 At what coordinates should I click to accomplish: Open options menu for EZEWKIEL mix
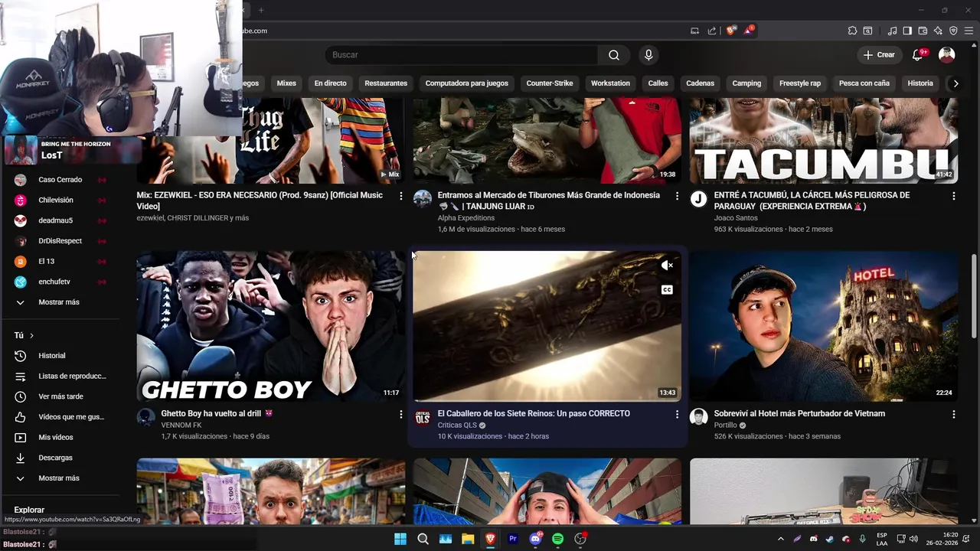tap(400, 196)
